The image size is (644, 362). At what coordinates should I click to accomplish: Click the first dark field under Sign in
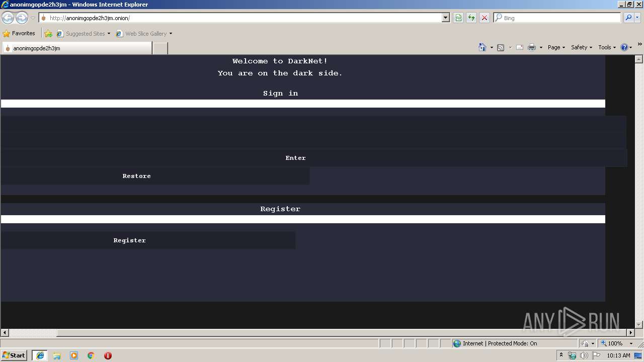pos(313,124)
